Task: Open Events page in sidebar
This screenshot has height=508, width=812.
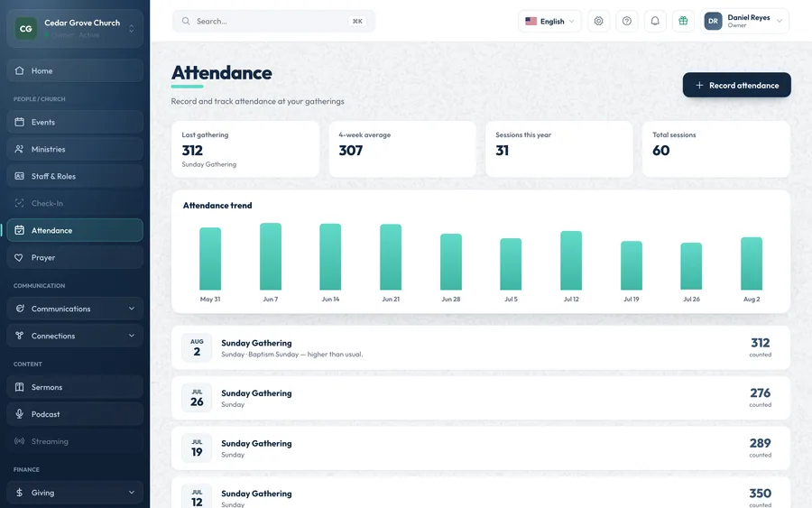Action: coord(75,122)
